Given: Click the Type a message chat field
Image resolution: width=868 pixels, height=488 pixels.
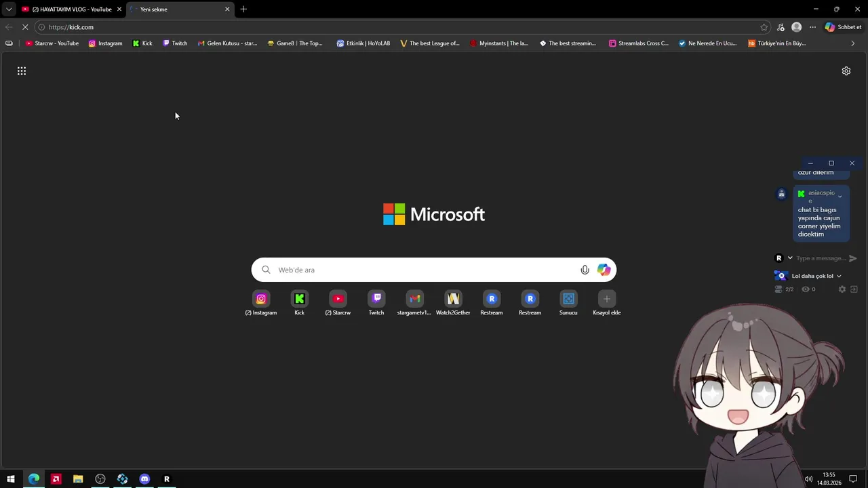Looking at the screenshot, I should pyautogui.click(x=821, y=258).
